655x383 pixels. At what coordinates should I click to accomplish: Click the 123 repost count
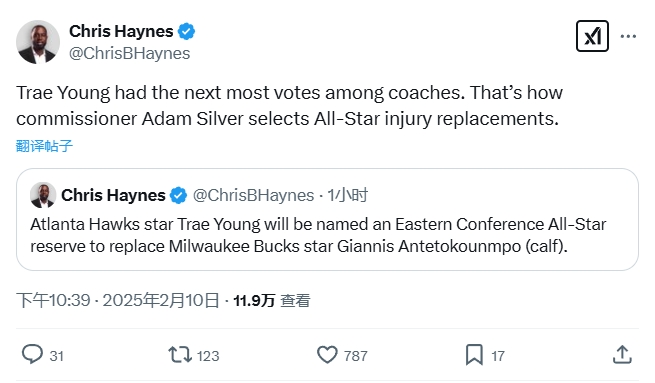coord(208,356)
